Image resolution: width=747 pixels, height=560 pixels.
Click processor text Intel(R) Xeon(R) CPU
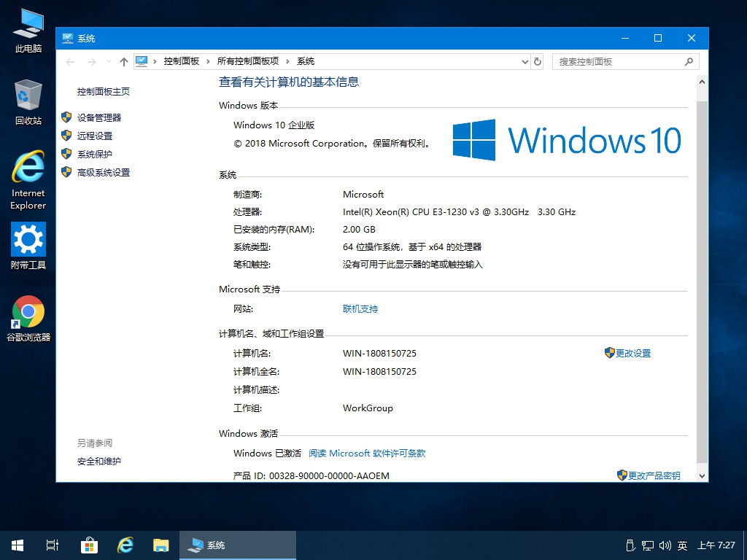click(x=460, y=212)
